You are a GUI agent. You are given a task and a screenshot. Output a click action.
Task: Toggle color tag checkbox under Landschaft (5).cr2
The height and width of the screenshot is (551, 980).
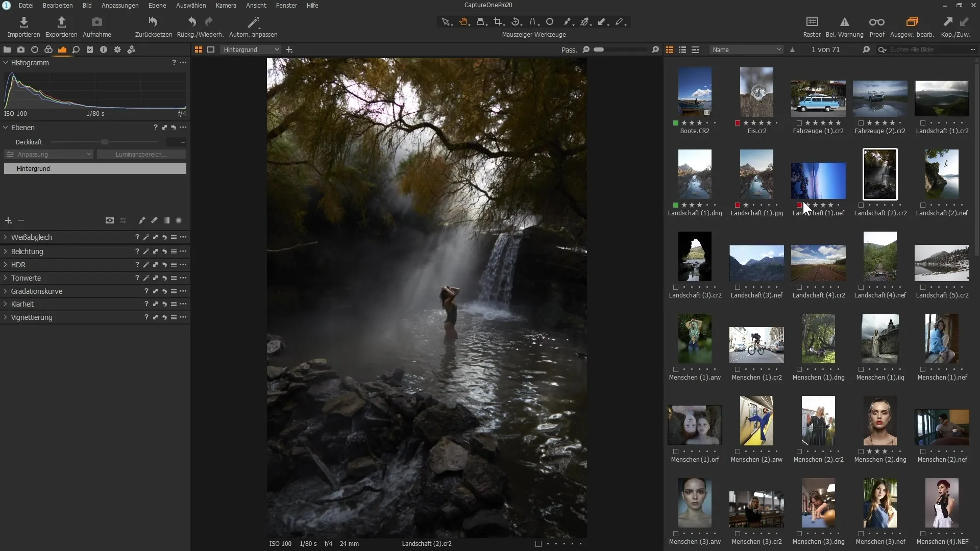coord(923,287)
